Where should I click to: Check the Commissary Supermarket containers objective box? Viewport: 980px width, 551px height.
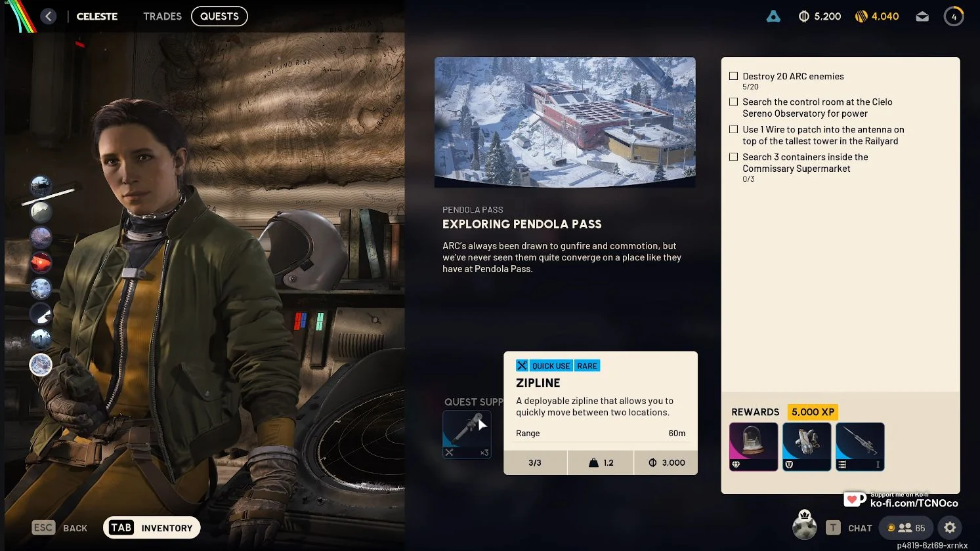pos(734,157)
